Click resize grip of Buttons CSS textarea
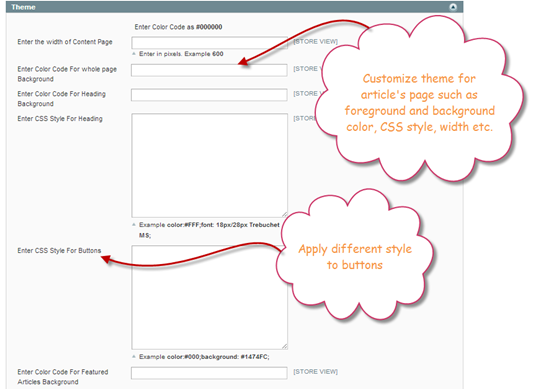The image size is (560, 389). tap(284, 346)
